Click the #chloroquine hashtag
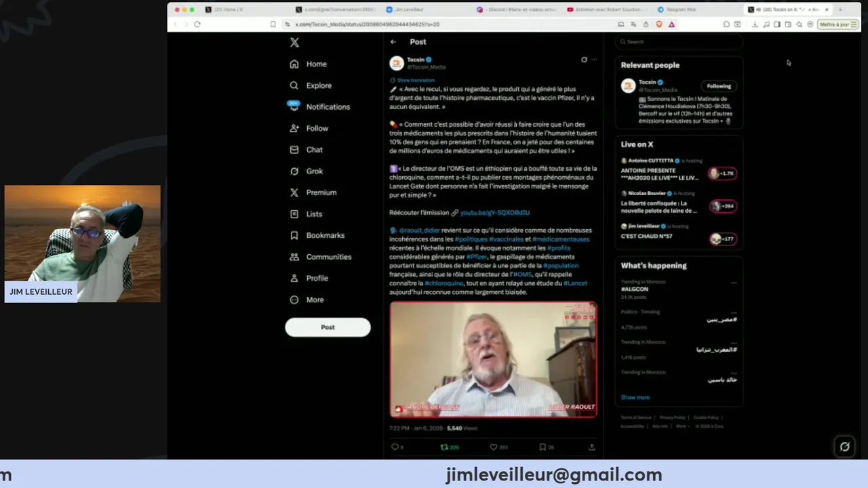 (443, 283)
